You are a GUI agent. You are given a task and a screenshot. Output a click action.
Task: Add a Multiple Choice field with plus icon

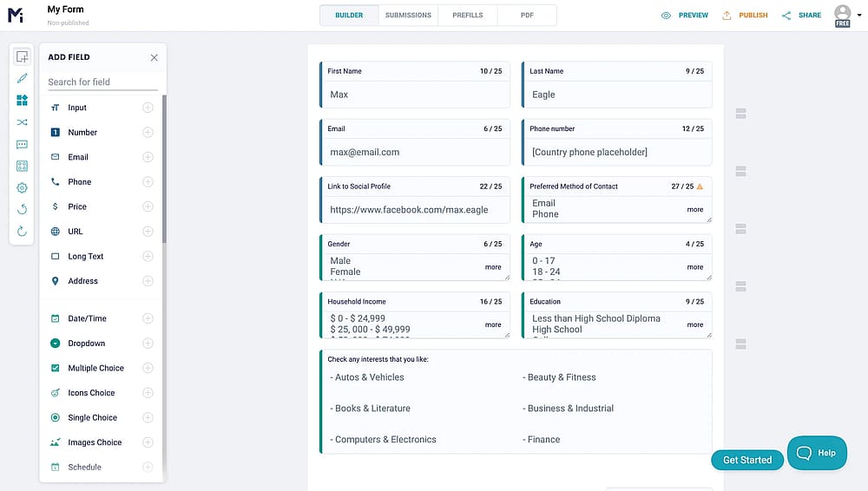click(x=148, y=368)
